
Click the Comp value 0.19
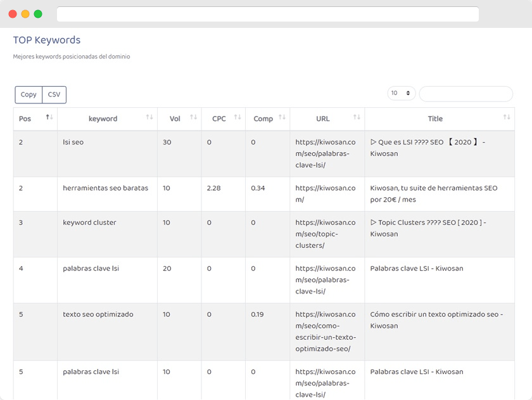click(257, 314)
